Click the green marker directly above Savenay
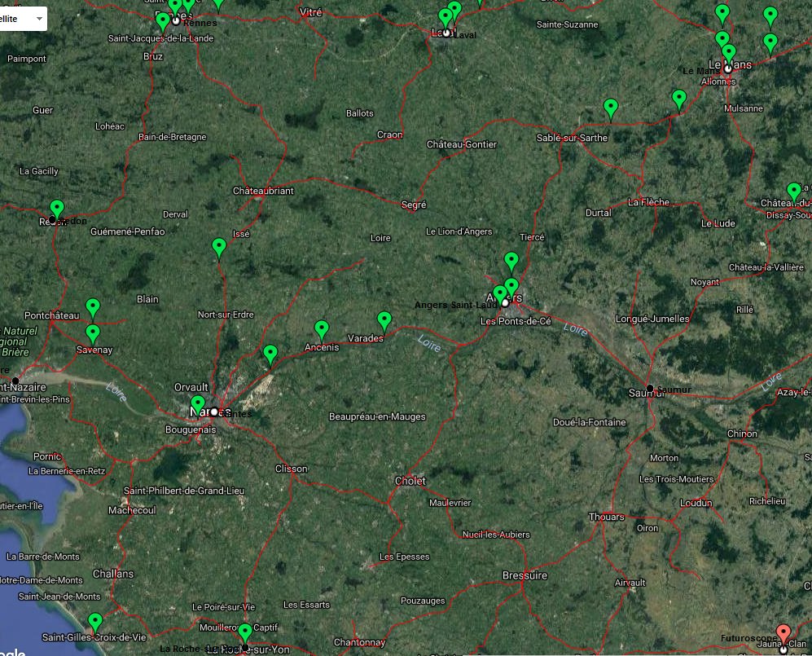 click(x=93, y=334)
